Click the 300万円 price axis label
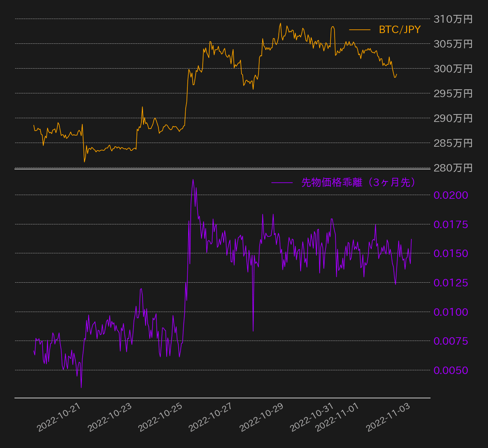Screen dimensions: 488x448 [x=453, y=69]
